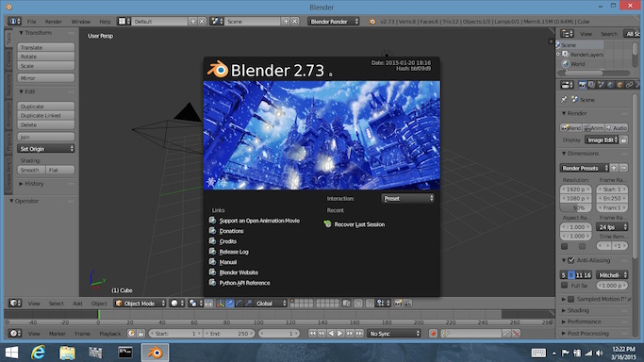
Task: Click the OpenGL render animation icon
Action: click(407, 304)
